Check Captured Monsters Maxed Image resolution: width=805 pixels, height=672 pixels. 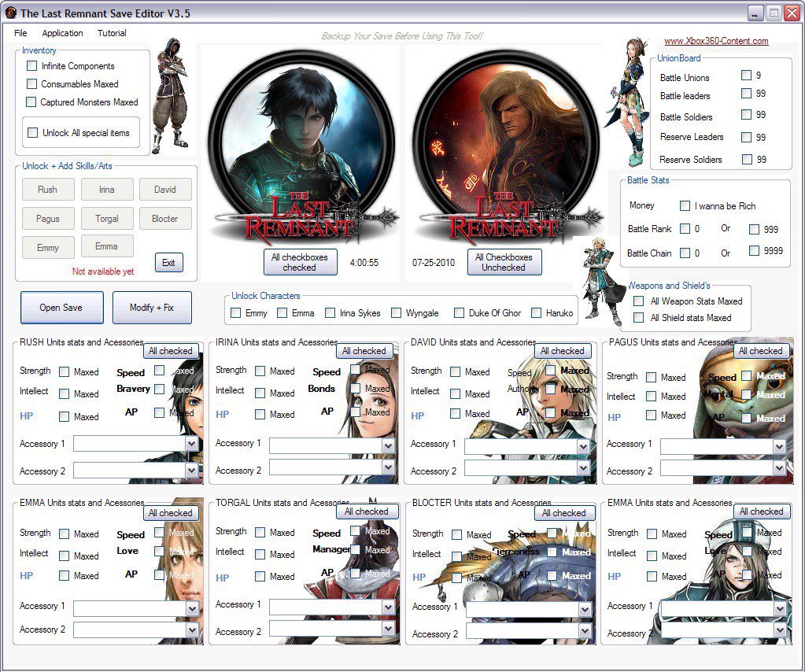(x=31, y=102)
